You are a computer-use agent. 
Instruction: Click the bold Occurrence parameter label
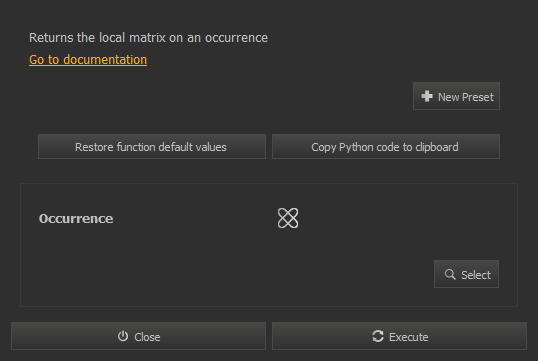[76, 219]
